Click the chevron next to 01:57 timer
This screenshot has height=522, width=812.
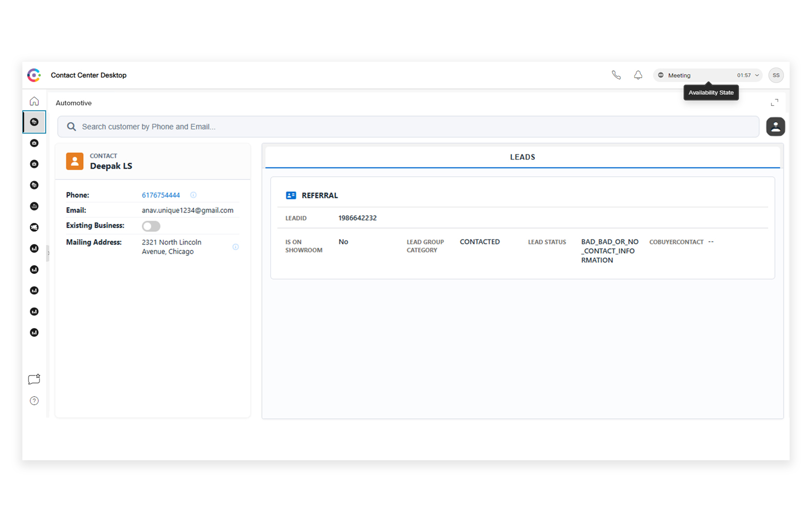(x=757, y=75)
